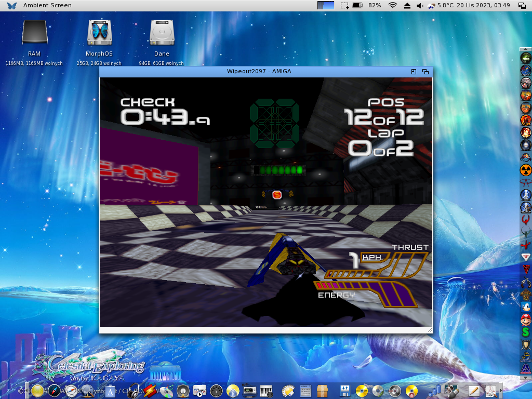This screenshot has height=399, width=532.
Task: Click the zoom gadget of Wipeout2097 window
Action: coord(414,72)
